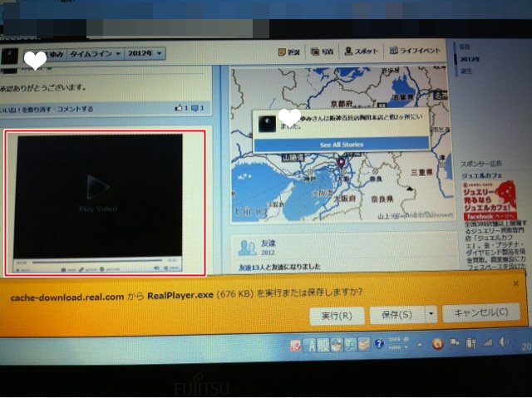This screenshot has width=532, height=398.
Task: Click the 友達13人 link text
Action: tap(251, 268)
